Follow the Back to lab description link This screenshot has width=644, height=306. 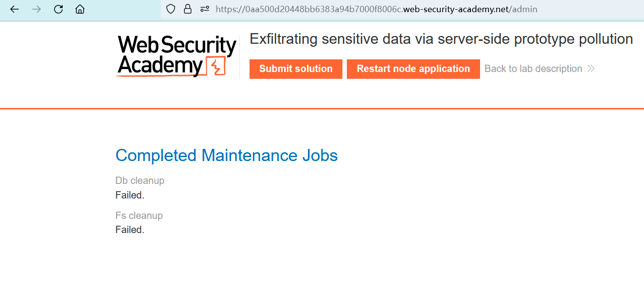(x=533, y=69)
